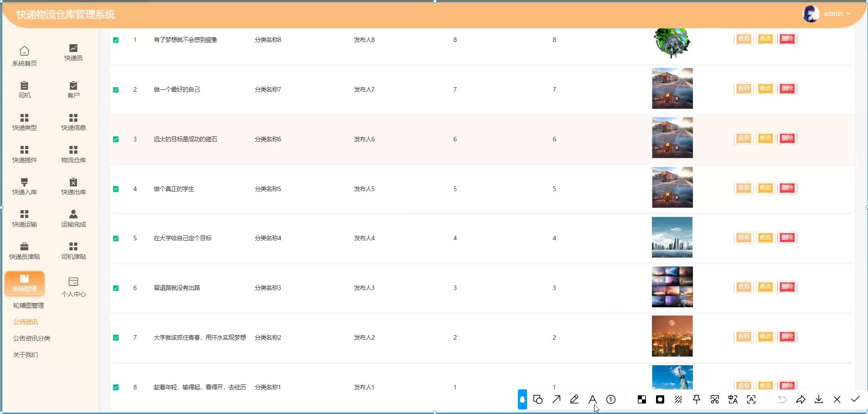Expand the 个人中心 menu section
Viewport: 868px width, 414px height.
73,287
